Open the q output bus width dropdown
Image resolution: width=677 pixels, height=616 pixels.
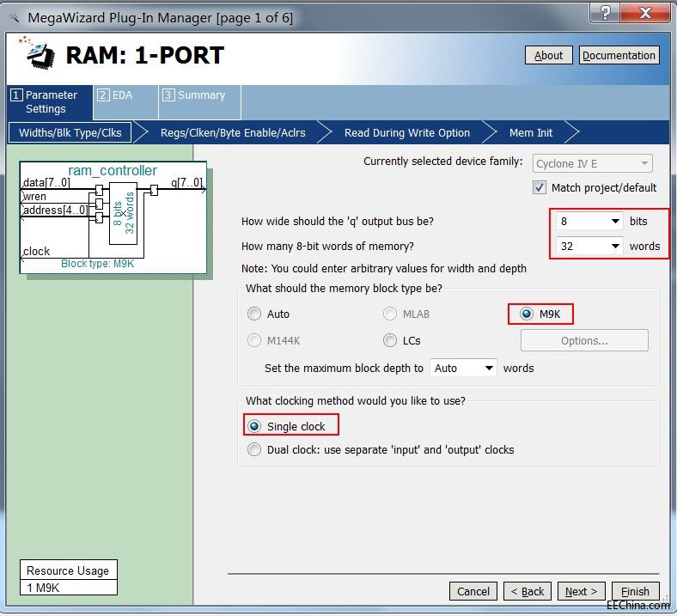(x=589, y=222)
